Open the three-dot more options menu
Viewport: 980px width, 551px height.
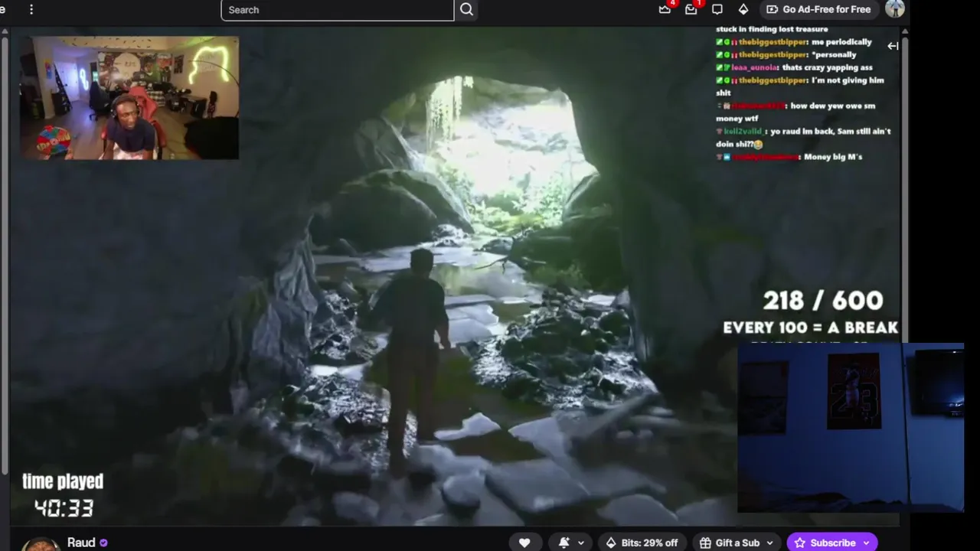pos(31,9)
